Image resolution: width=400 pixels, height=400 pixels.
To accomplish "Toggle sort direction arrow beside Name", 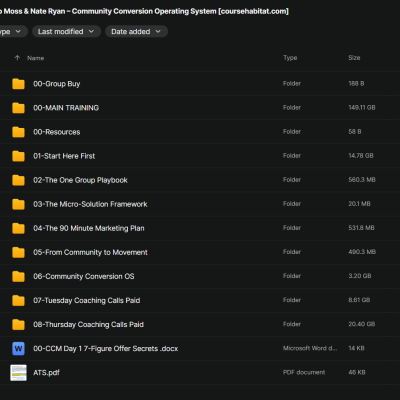I will click(x=17, y=58).
